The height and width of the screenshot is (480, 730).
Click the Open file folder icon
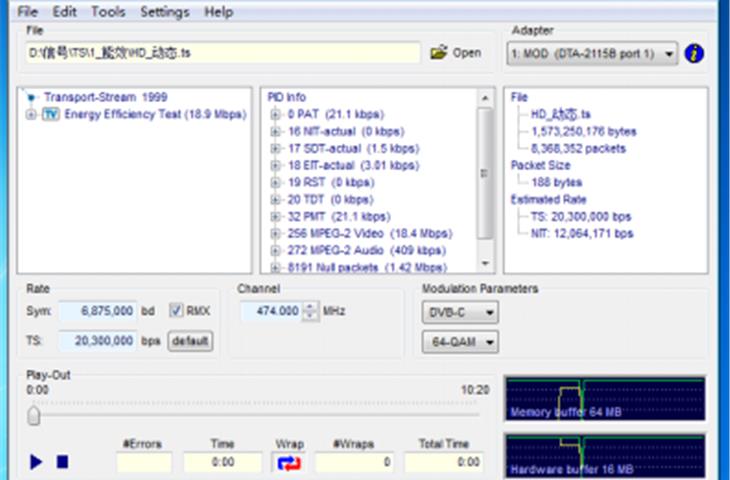(x=439, y=53)
